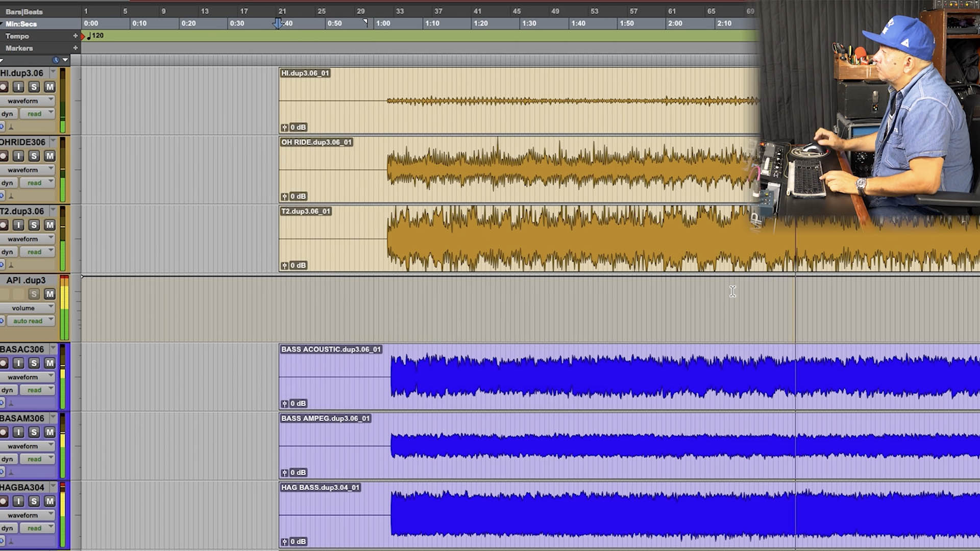Solo the BASAC306 track

(x=34, y=363)
